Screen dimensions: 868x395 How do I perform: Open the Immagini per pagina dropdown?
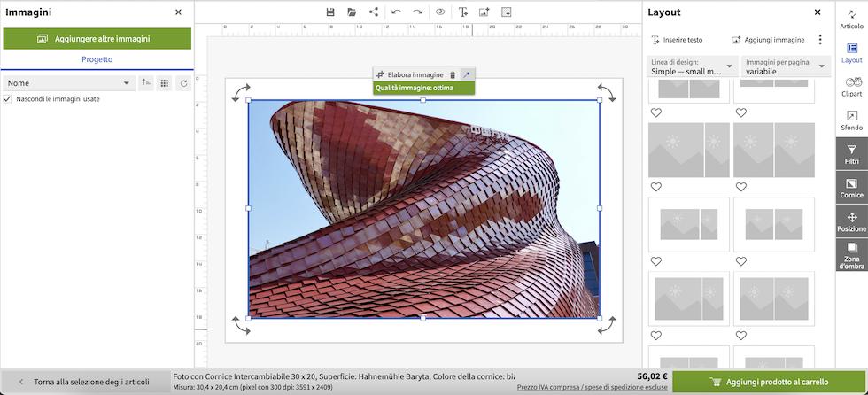tap(785, 66)
